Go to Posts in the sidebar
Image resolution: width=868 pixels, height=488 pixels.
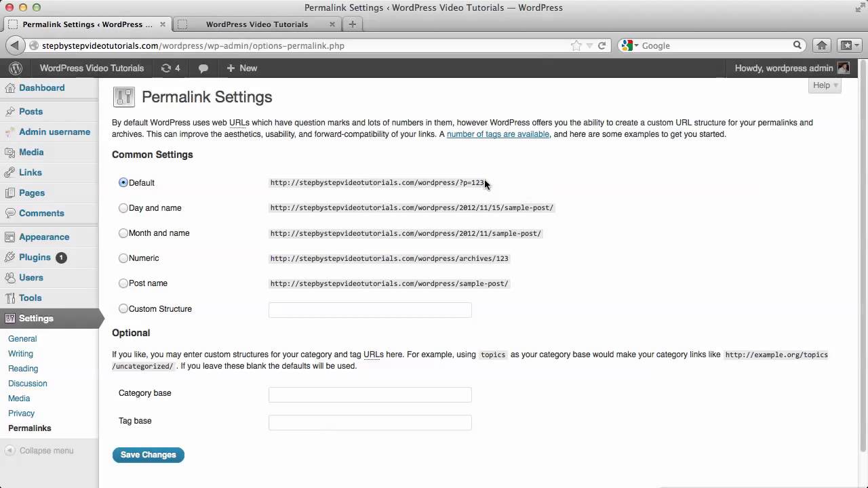31,111
